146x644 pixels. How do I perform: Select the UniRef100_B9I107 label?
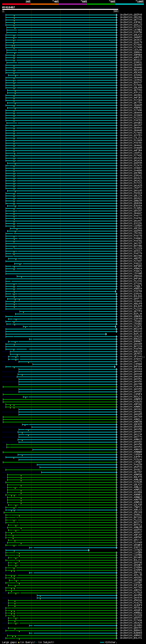131,60
